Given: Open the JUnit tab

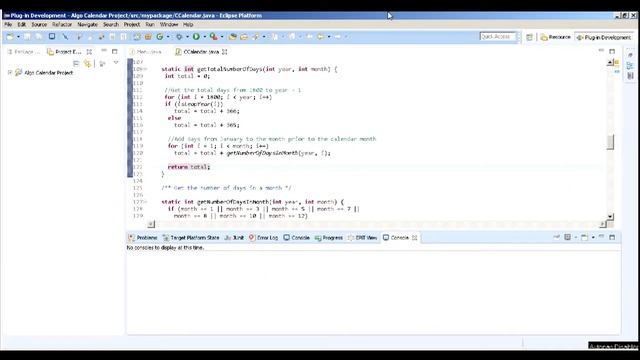Looking at the screenshot, I should click(234, 238).
